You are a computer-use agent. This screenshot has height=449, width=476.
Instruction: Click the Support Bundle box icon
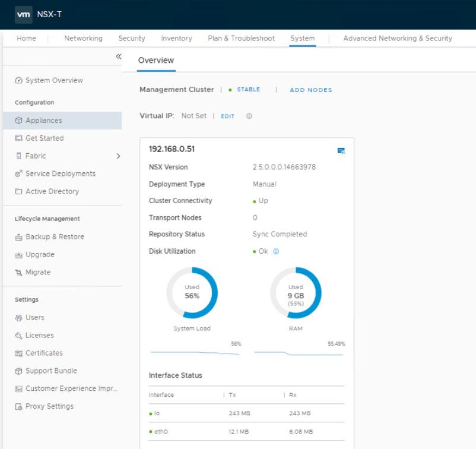point(18,371)
